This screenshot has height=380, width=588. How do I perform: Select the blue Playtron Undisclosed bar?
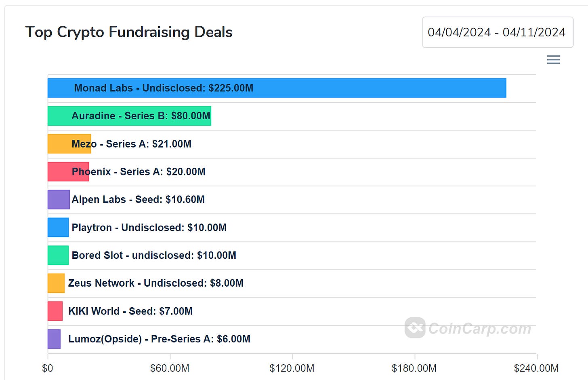[58, 228]
